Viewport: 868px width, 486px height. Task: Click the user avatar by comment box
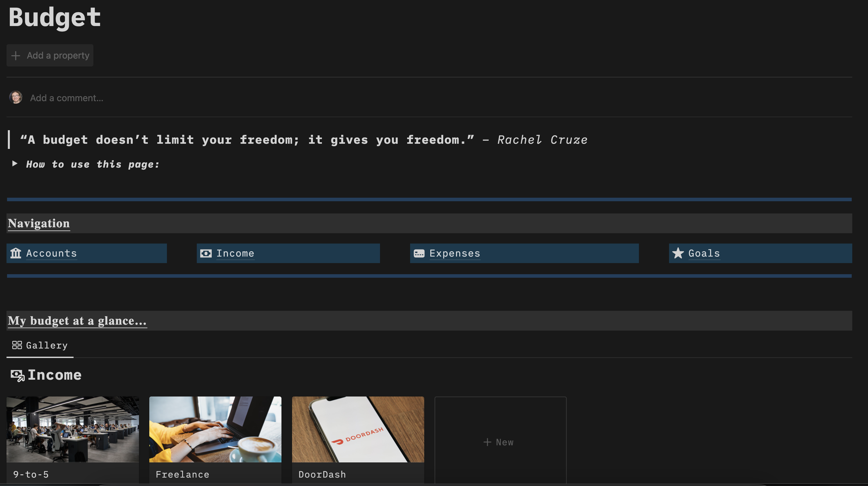(x=15, y=98)
